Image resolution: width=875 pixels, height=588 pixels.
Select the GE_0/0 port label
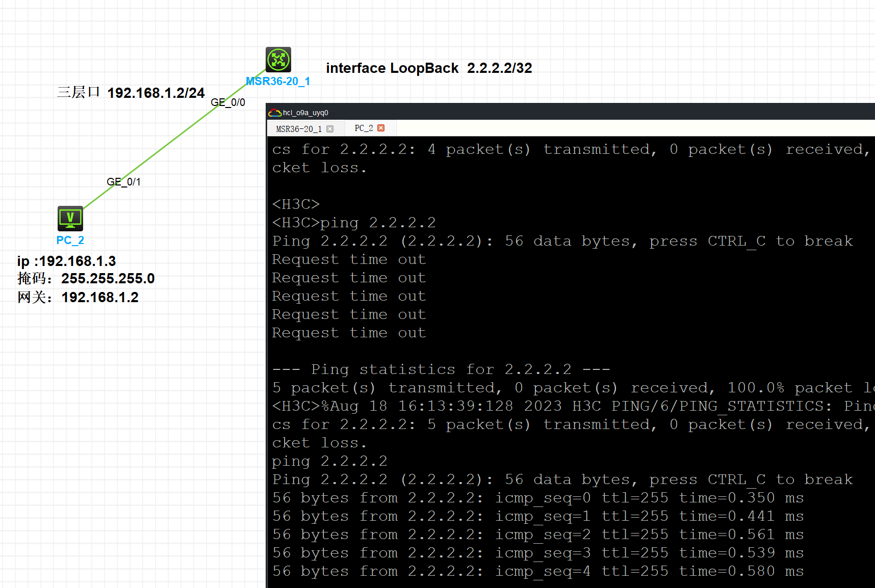228,102
